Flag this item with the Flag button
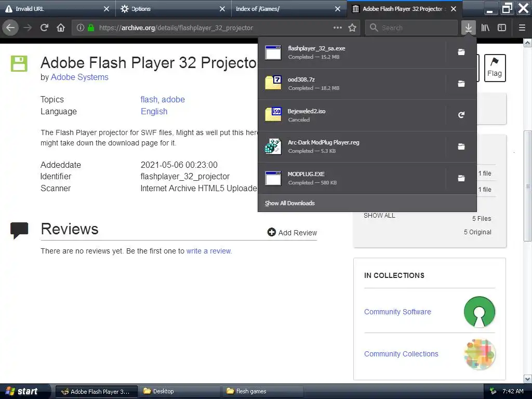Screen dimensions: 532x399 495,68
